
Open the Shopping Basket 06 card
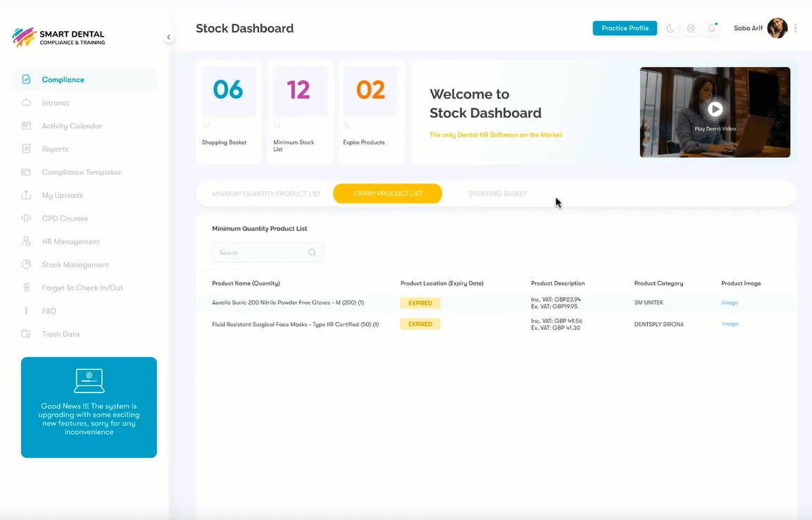tap(228, 112)
